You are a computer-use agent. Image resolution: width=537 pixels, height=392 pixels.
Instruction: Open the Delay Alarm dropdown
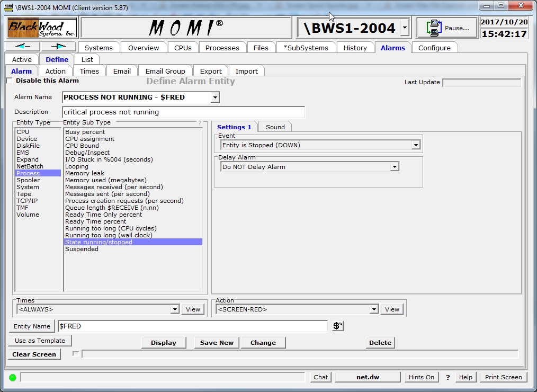tap(394, 167)
